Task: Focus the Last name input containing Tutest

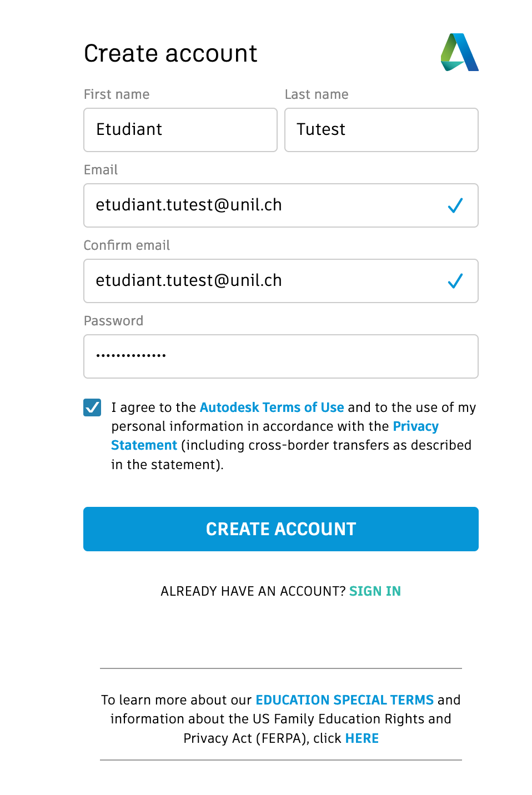Action: click(381, 130)
